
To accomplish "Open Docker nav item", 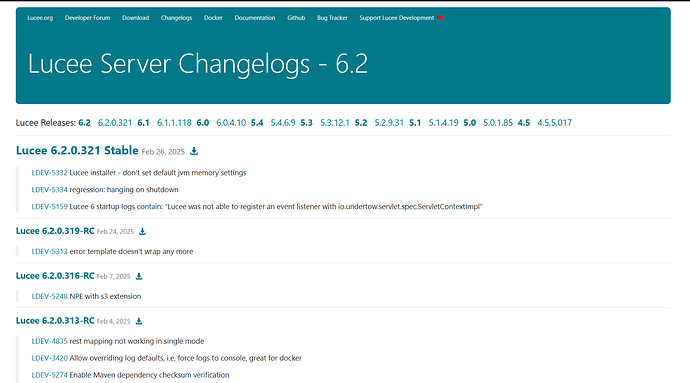I will 213,18.
